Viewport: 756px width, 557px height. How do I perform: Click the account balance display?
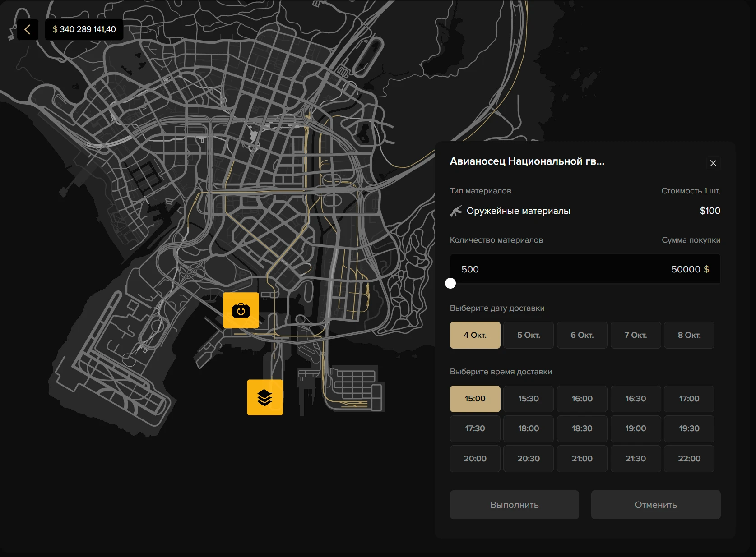[x=84, y=30]
